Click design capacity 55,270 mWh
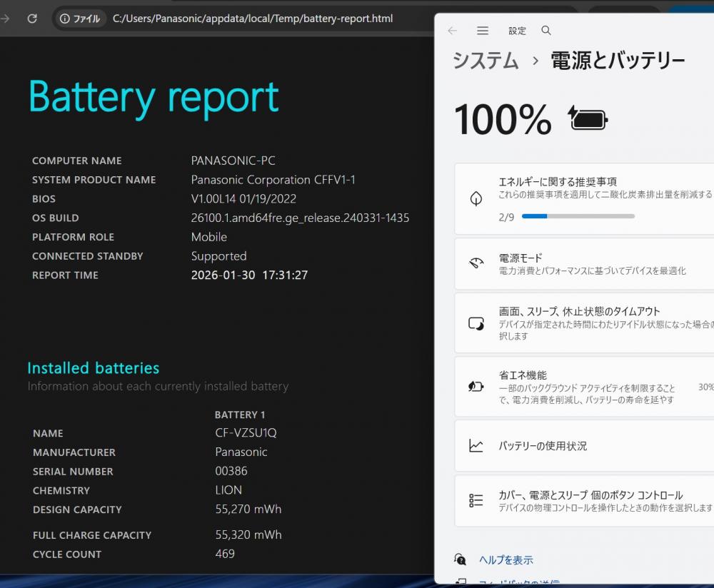Image resolution: width=714 pixels, height=588 pixels. (x=248, y=510)
